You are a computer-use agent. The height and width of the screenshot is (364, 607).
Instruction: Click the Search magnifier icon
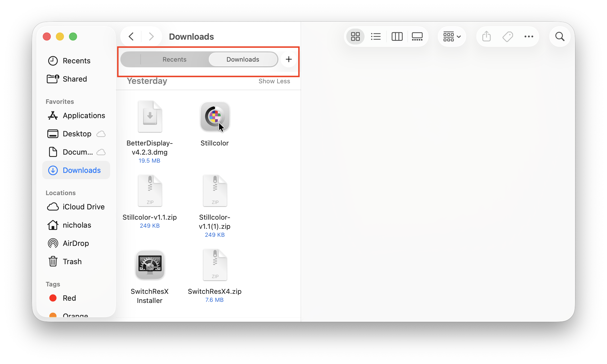click(x=560, y=37)
